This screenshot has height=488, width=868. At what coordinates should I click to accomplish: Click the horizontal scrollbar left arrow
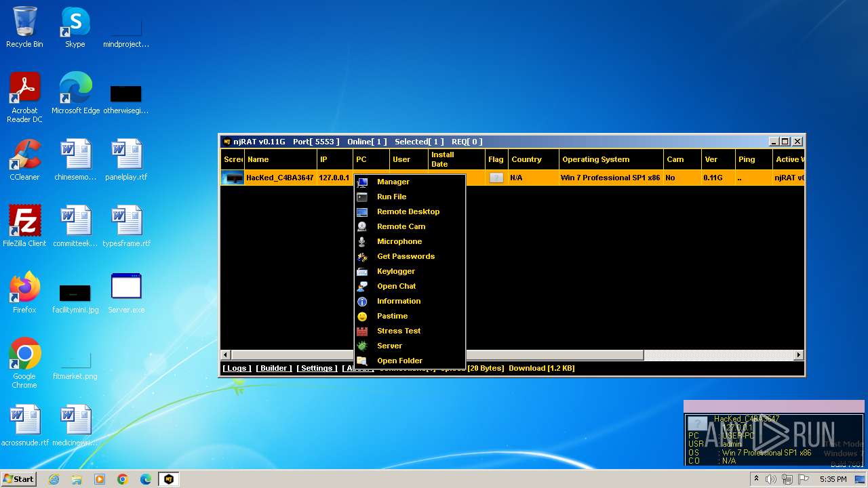pos(226,354)
